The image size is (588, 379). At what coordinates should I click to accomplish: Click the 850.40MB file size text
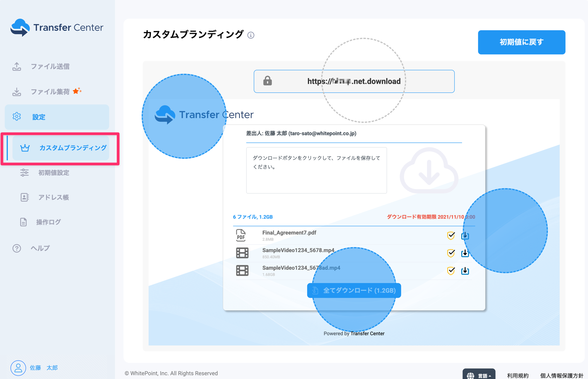point(271,257)
